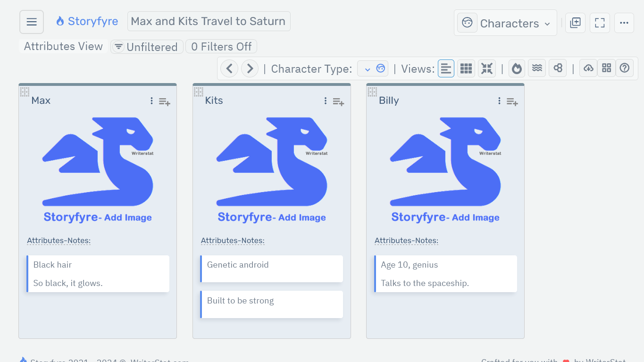Click the Billy character name

pyautogui.click(x=389, y=101)
